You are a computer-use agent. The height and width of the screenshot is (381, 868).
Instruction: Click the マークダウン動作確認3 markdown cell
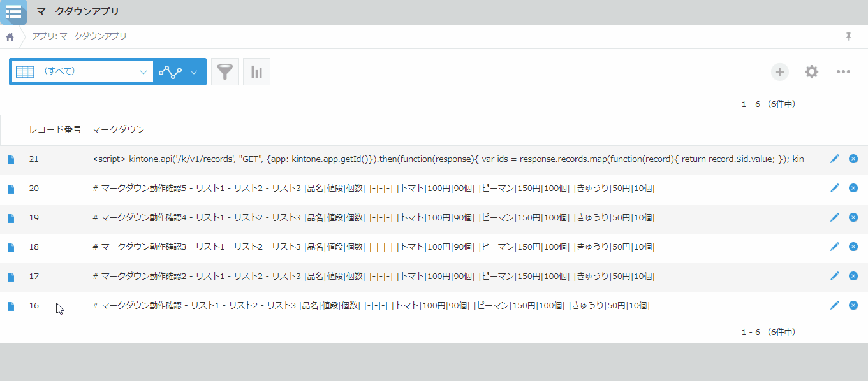(x=453, y=247)
